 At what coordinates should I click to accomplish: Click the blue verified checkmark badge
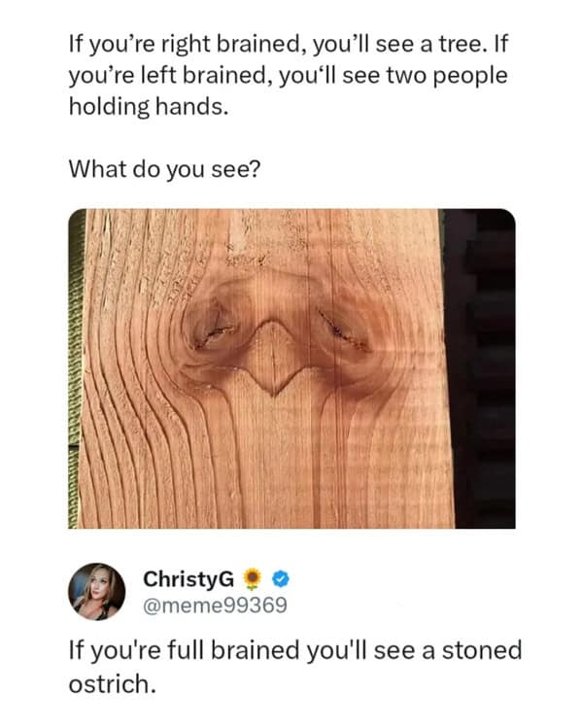281,579
